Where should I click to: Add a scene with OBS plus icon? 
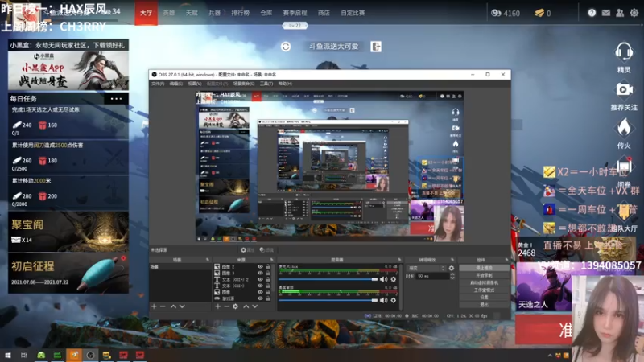[154, 306]
